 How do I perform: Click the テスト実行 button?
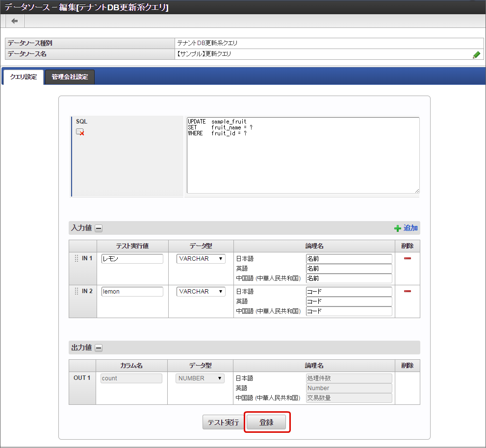[223, 423]
